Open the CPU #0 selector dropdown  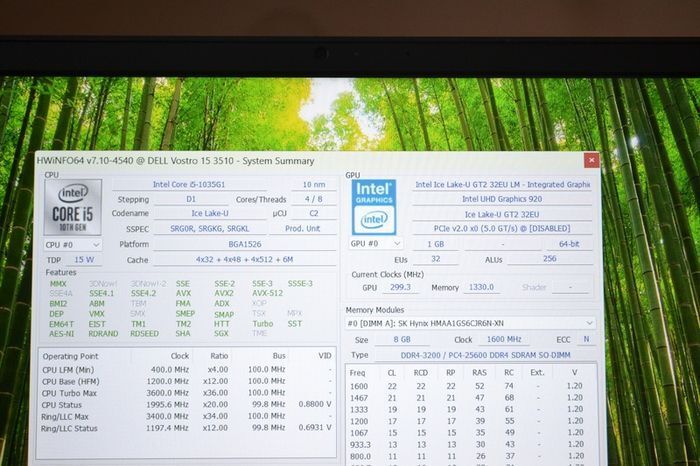point(73,245)
